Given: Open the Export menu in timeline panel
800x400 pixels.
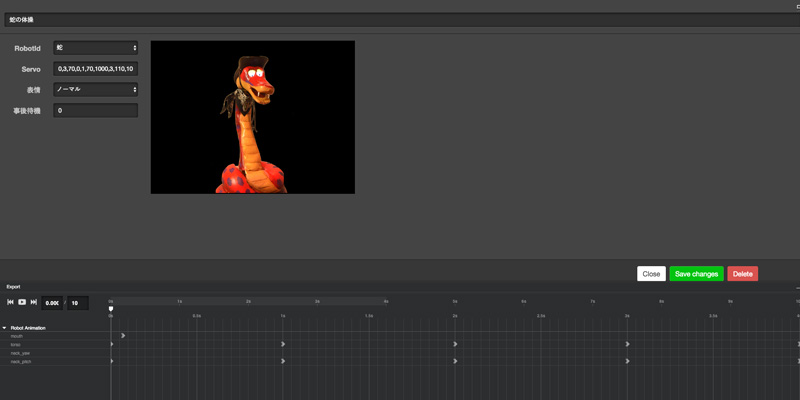Looking at the screenshot, I should (13, 287).
